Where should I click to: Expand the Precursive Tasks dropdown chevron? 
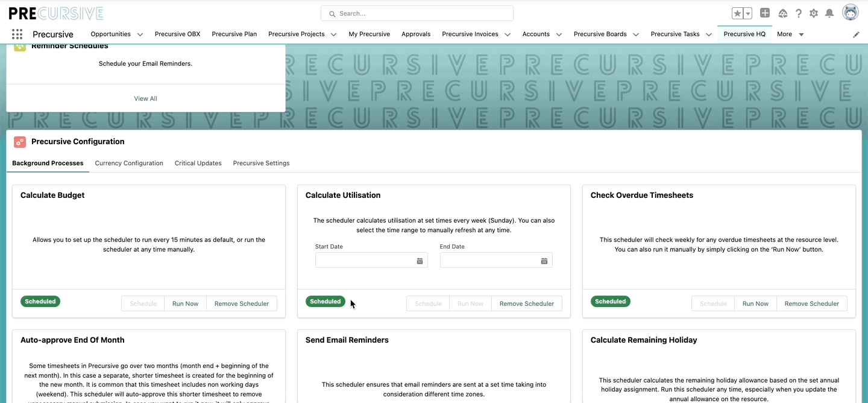[x=709, y=34]
